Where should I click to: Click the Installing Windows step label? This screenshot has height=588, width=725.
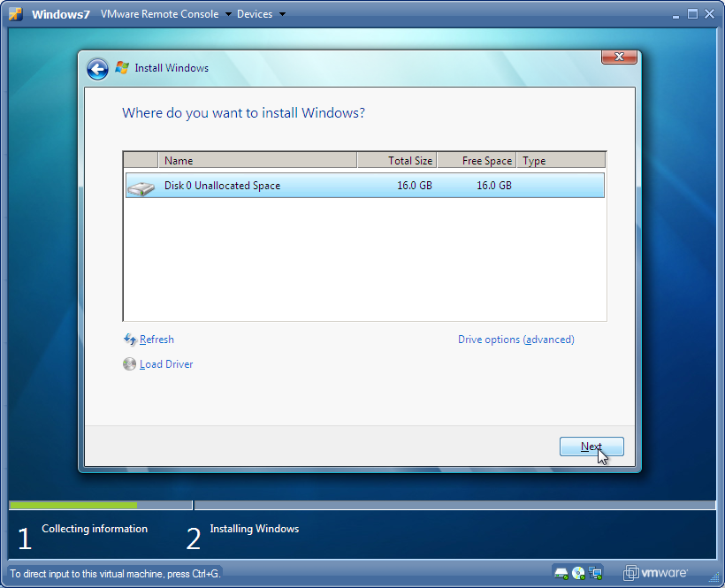255,529
